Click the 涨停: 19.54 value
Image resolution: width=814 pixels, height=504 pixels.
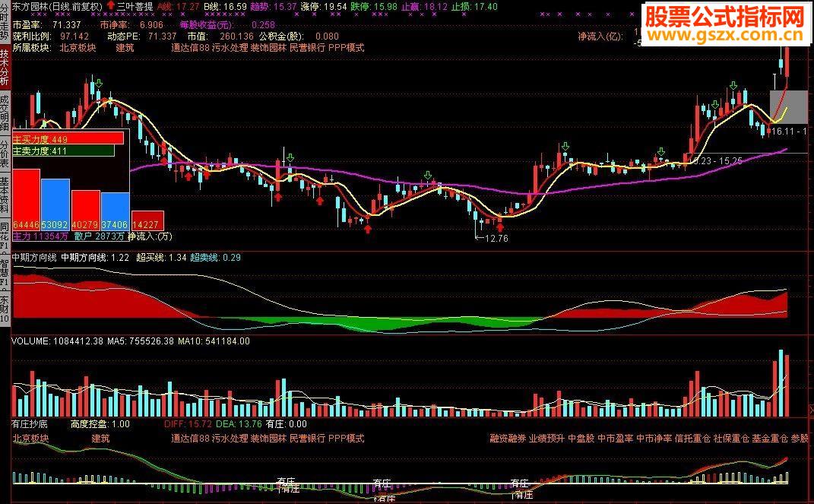coord(324,7)
